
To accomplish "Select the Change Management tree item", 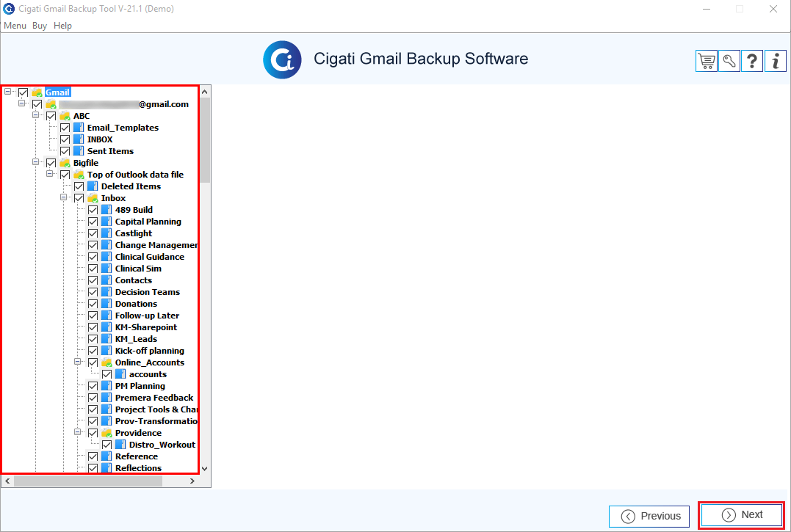I will point(156,245).
